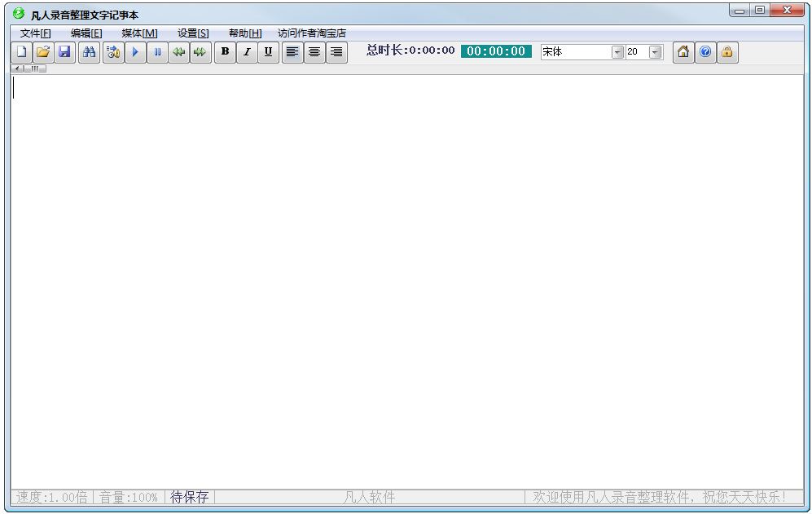The width and height of the screenshot is (812, 514).
Task: Click the 凡人软件 status bar text
Action: tap(369, 498)
